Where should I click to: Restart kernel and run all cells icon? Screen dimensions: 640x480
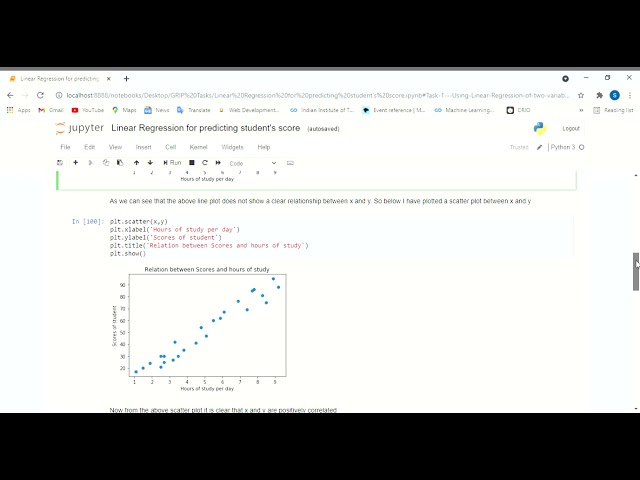click(218, 163)
